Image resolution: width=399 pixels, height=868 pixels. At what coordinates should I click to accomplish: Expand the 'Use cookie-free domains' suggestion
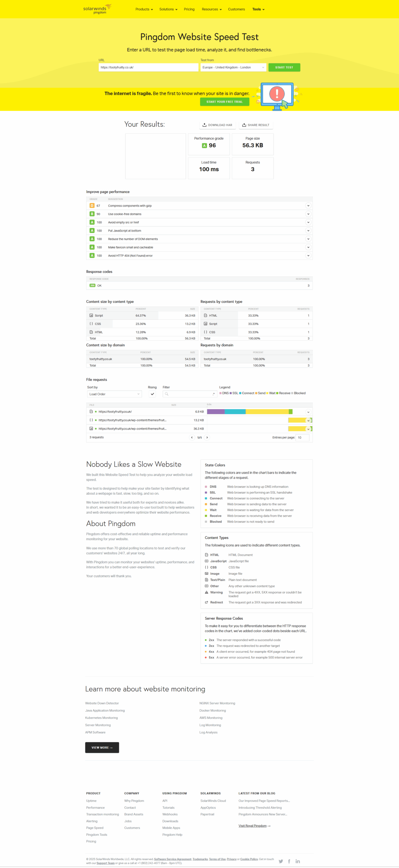308,214
